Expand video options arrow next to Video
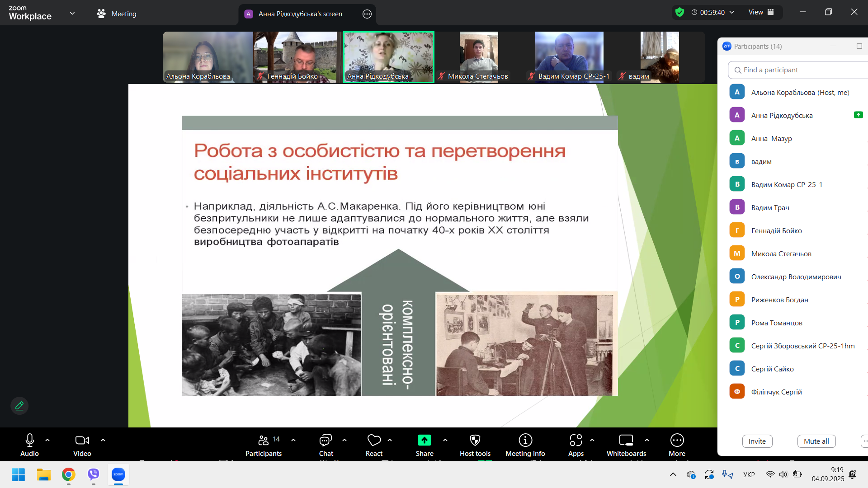Image resolution: width=868 pixels, height=488 pixels. pyautogui.click(x=103, y=440)
